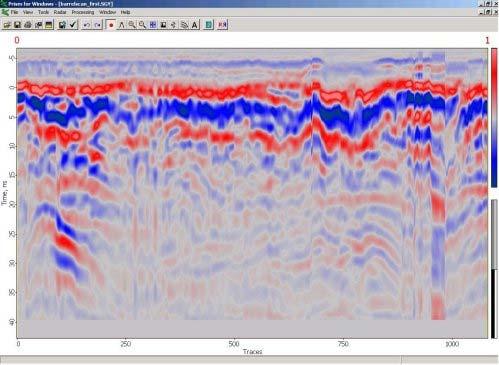Click the Undo arrow icon
This screenshot has width=499, height=365.
[x=87, y=25]
